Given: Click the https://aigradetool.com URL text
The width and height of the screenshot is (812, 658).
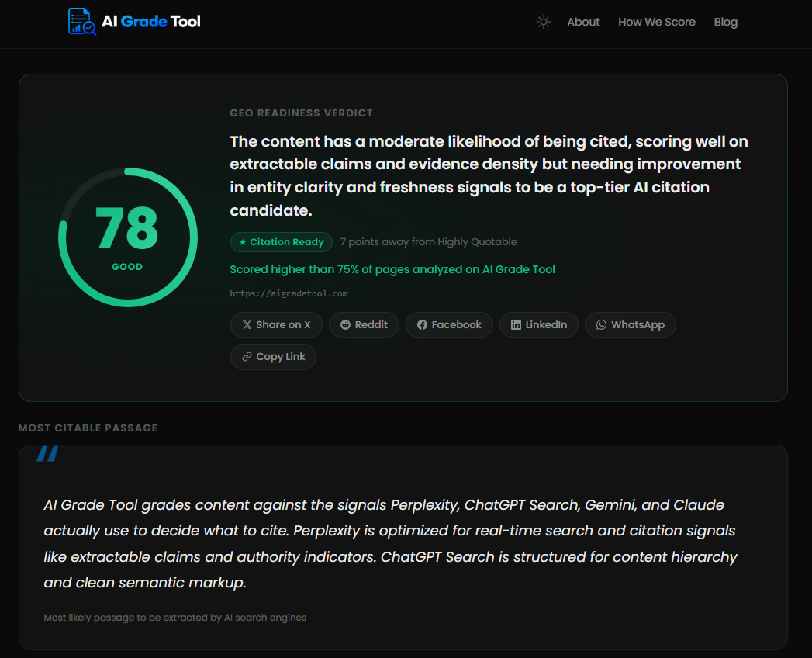Looking at the screenshot, I should click(x=289, y=293).
